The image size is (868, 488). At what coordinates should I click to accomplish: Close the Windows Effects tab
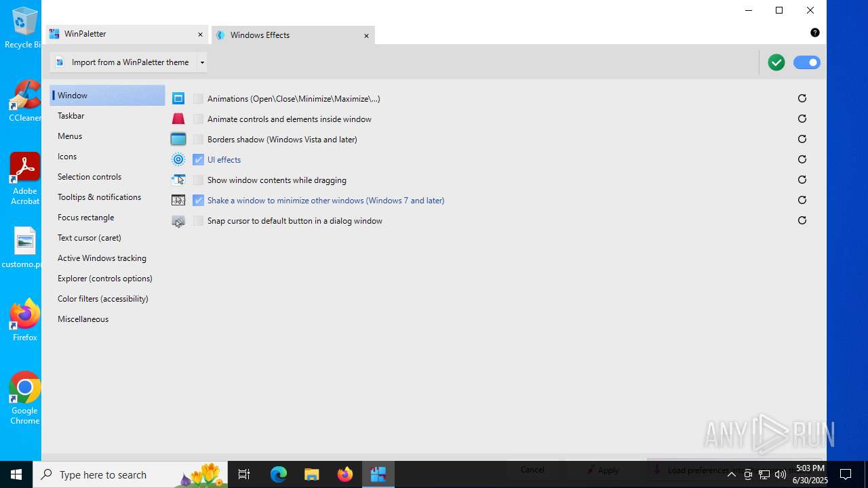click(x=366, y=36)
